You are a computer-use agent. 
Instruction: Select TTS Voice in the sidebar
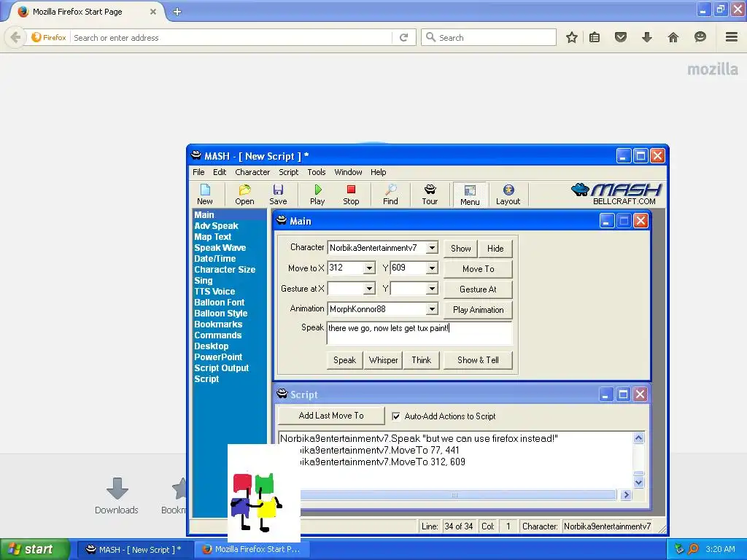[x=214, y=292]
